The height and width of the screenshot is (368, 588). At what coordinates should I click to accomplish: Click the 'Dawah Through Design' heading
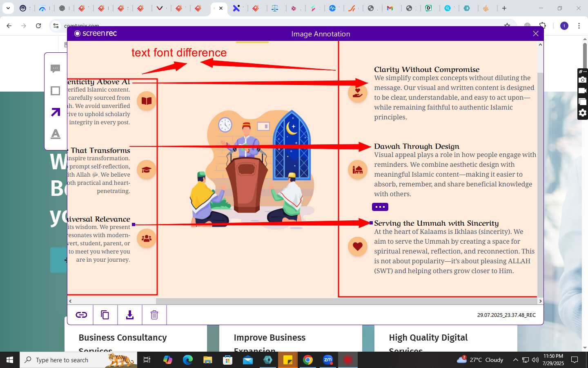point(416,146)
